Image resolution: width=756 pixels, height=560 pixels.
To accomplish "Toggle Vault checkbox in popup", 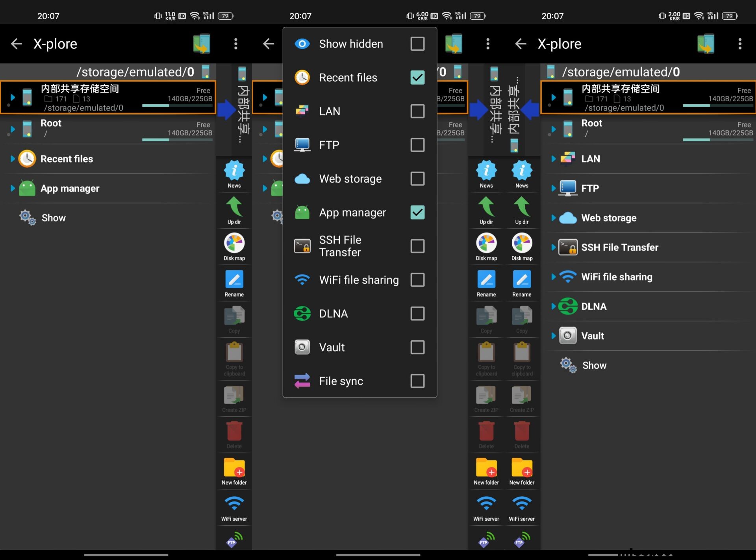I will pos(417,347).
